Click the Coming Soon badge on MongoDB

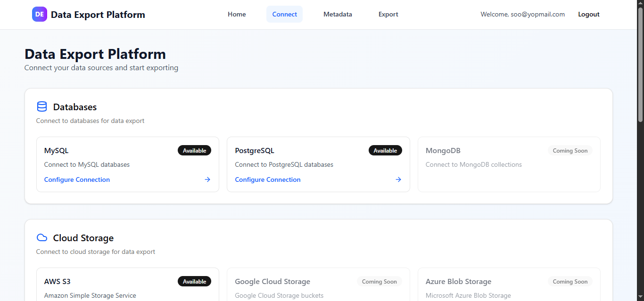coord(570,151)
